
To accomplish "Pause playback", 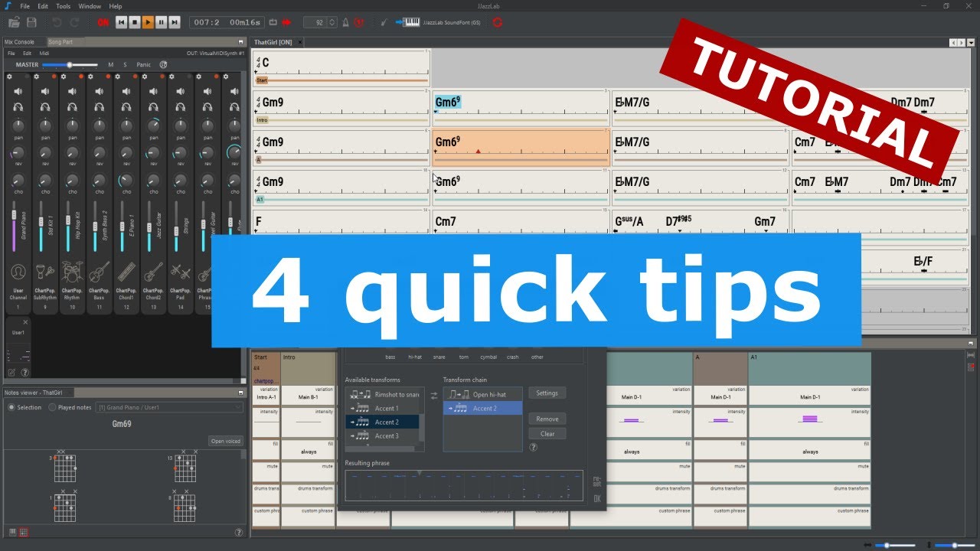I will click(161, 22).
